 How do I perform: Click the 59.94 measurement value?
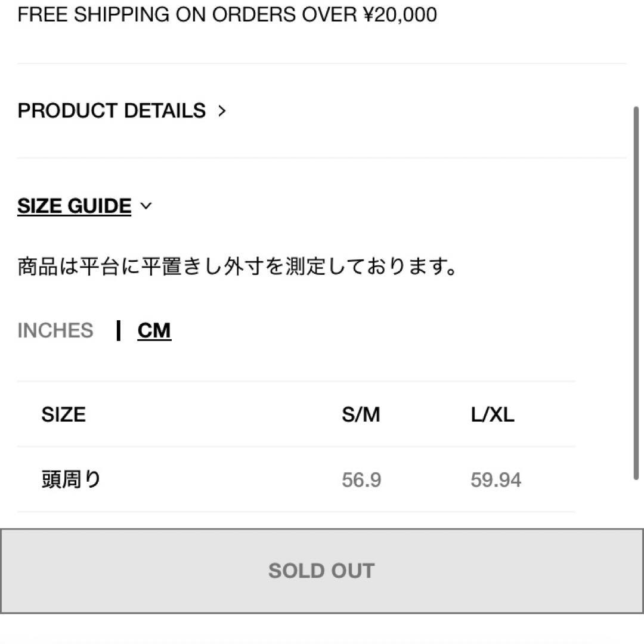[496, 480]
